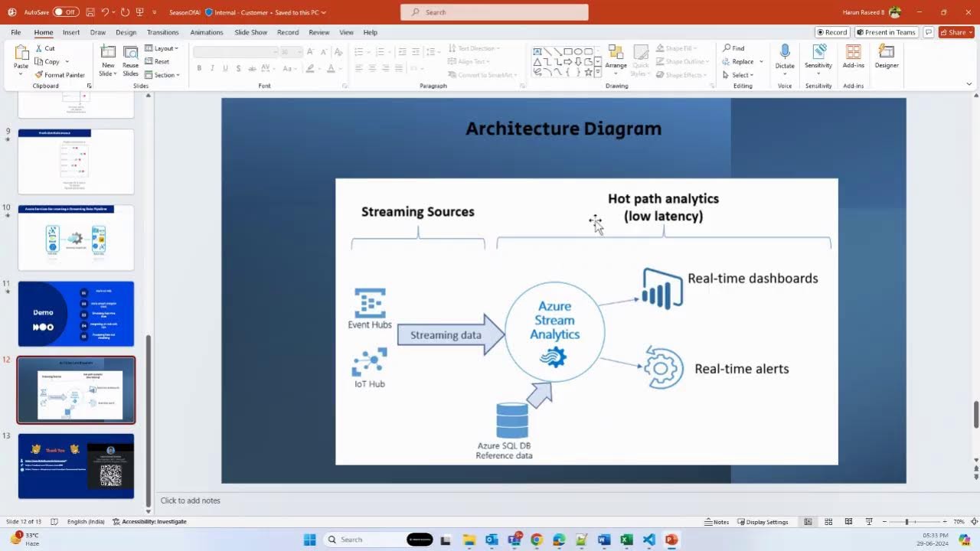This screenshot has width=980, height=551.
Task: Expand the shapes gallery More arrow
Action: [x=599, y=72]
